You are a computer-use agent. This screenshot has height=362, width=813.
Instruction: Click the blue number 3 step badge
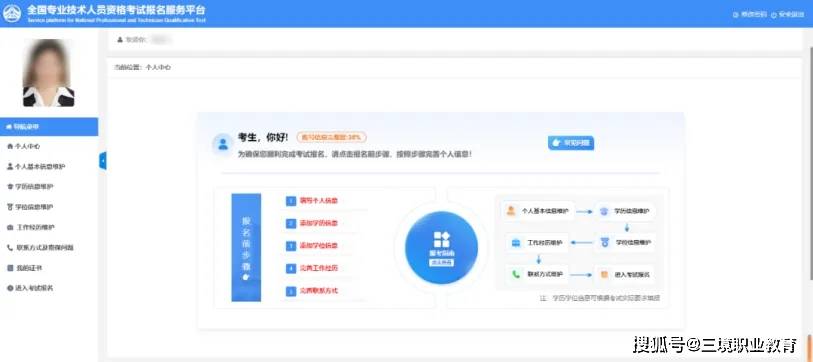(291, 246)
